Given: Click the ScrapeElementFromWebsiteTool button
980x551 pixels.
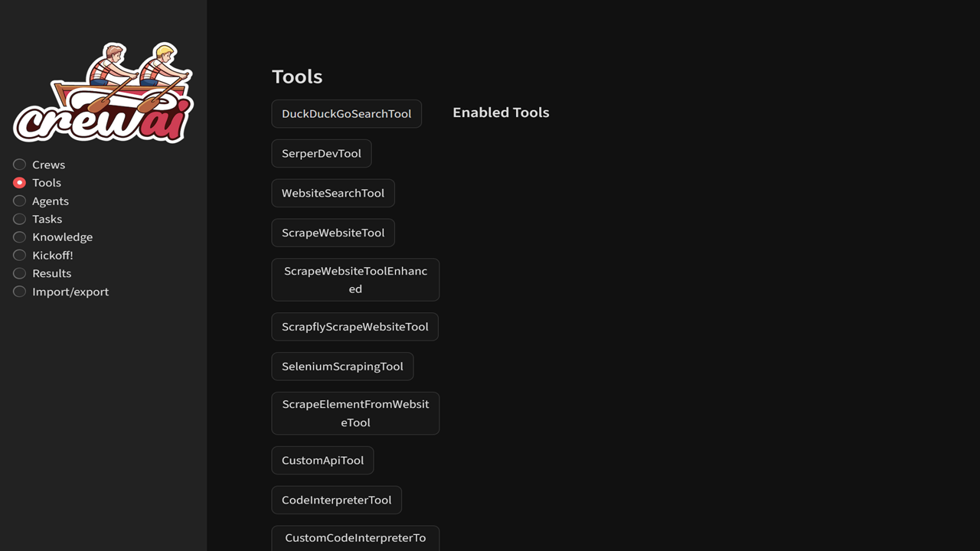Looking at the screenshot, I should 355,413.
